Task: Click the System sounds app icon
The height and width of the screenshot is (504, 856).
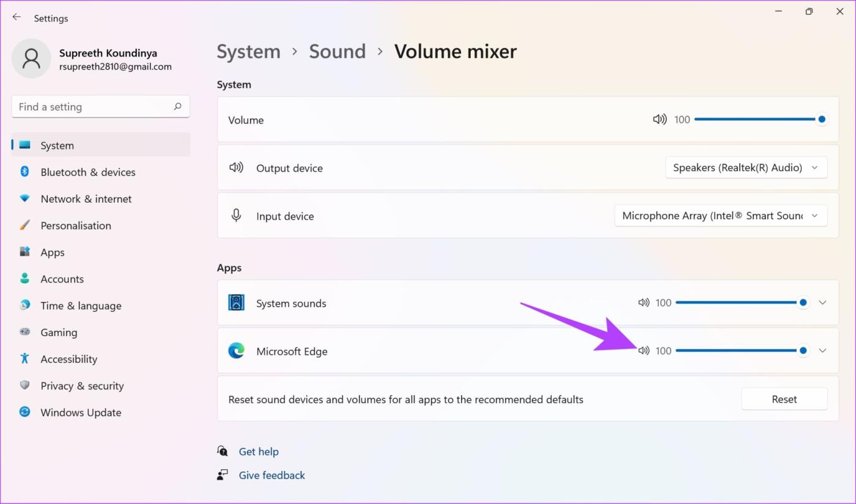Action: [x=236, y=302]
